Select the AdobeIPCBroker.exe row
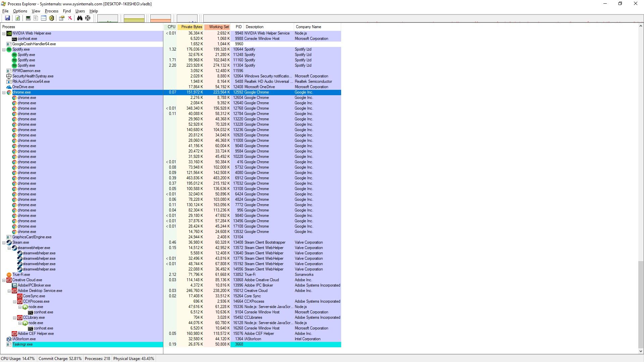Viewport: 644px width, 362px height. (x=171, y=285)
